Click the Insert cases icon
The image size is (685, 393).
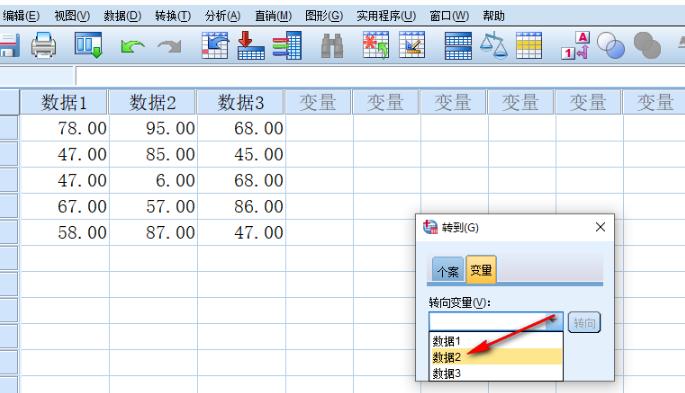coord(376,45)
